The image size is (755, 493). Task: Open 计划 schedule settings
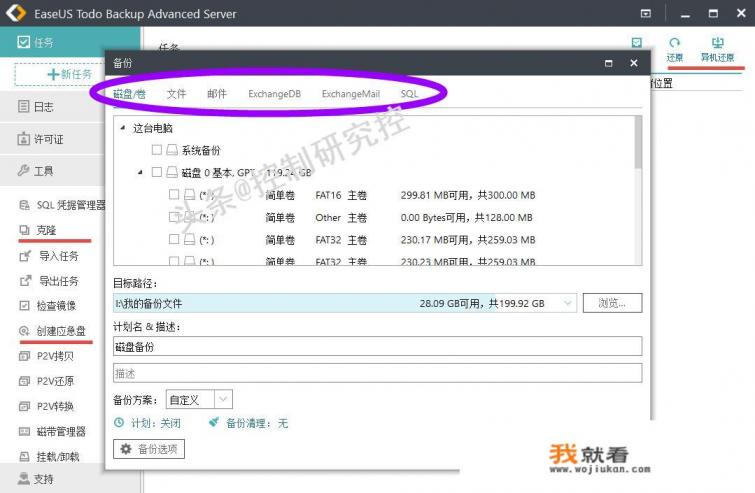[147, 423]
